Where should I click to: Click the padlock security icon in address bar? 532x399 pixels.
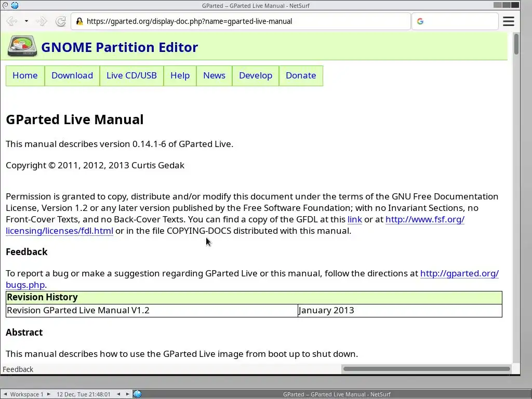[x=79, y=21]
